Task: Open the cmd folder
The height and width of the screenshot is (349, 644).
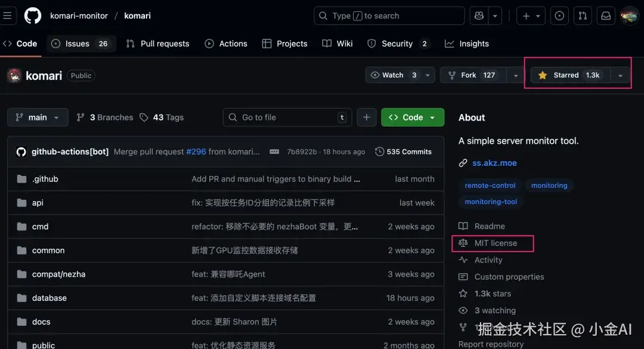Action: click(x=41, y=227)
